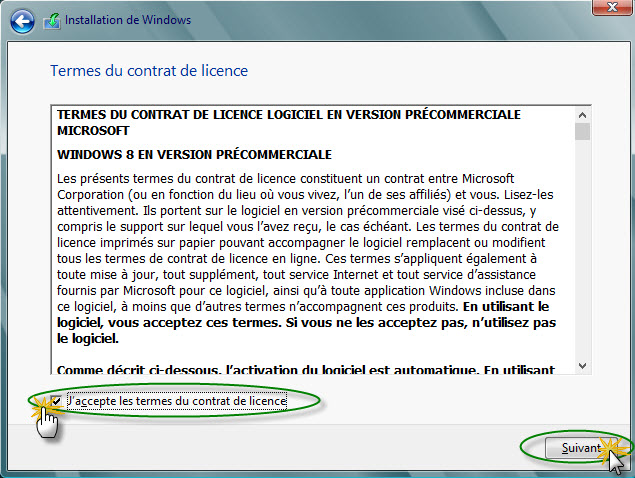The width and height of the screenshot is (635, 478).
Task: Click the "Termes du contrat de licence" heading
Action: pyautogui.click(x=149, y=70)
